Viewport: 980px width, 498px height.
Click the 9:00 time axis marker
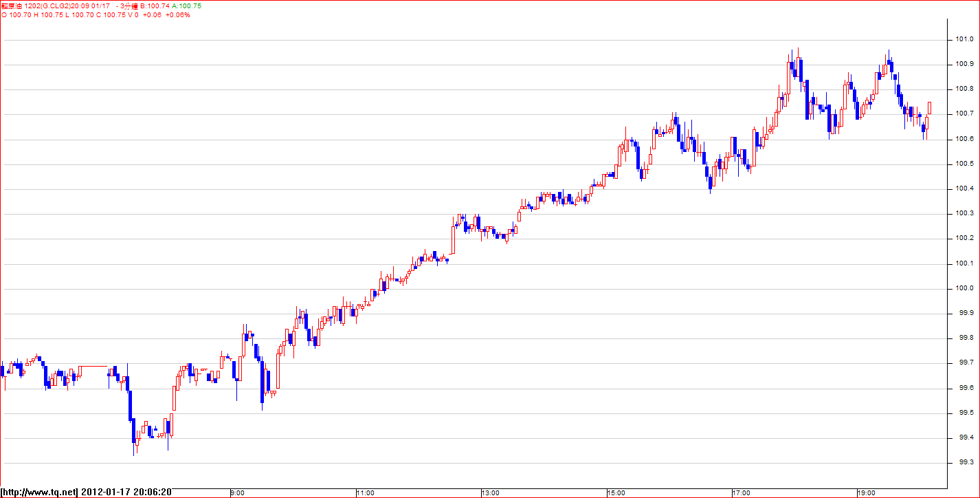click(x=237, y=493)
